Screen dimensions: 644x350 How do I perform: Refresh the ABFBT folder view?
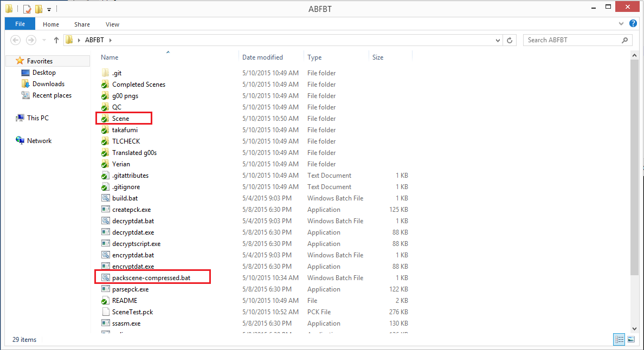510,40
